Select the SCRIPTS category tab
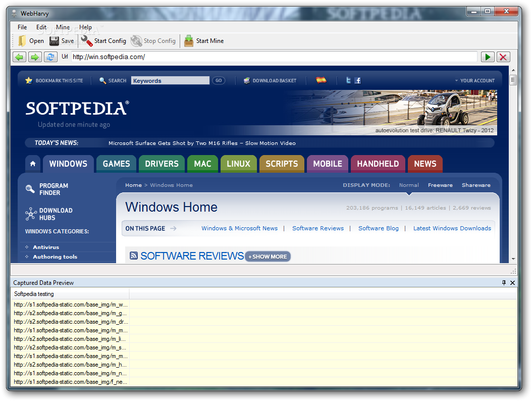Screen dimensions: 532x401 tap(282, 164)
